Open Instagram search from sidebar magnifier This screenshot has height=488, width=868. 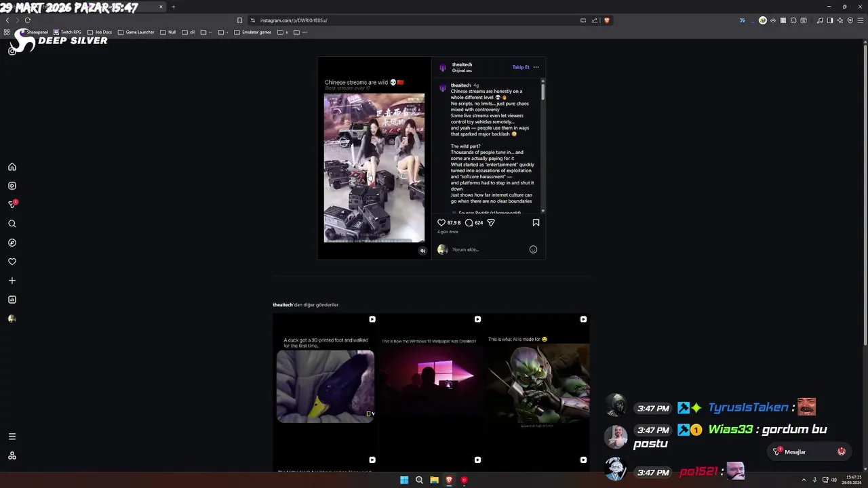[12, 224]
